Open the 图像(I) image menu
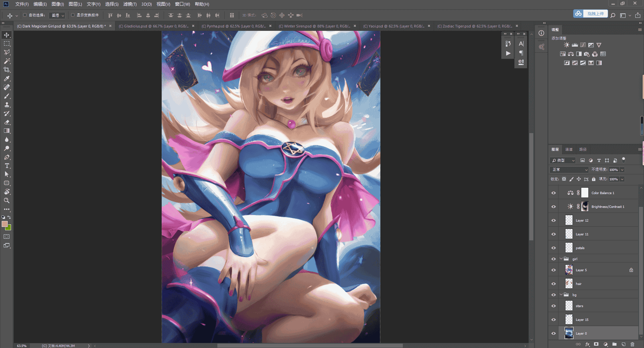This screenshot has width=644, height=348. click(x=58, y=4)
